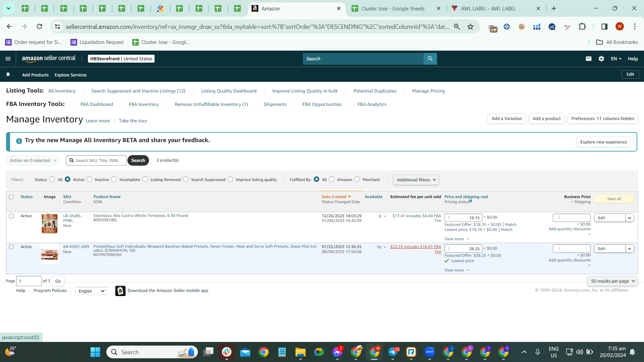The height and width of the screenshot is (362, 644).
Task: Click the Search SKU, Title, ISBN field
Action: tap(96, 161)
